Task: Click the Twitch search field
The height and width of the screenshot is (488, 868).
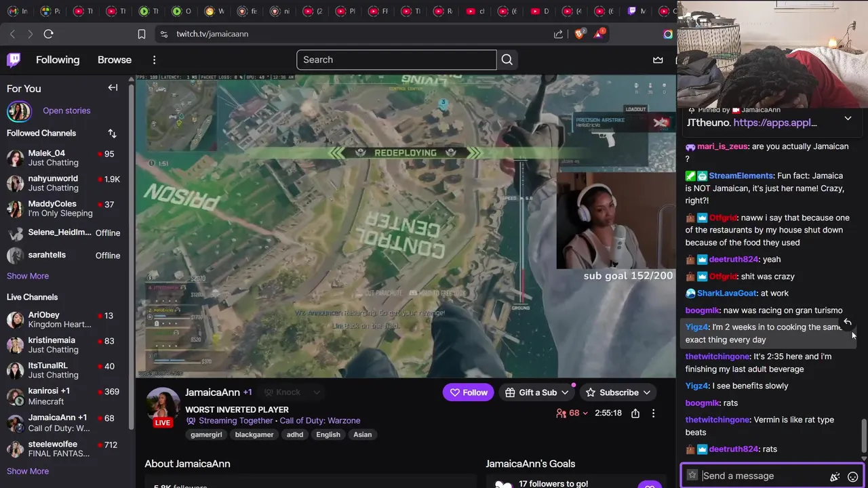Action: tap(397, 60)
